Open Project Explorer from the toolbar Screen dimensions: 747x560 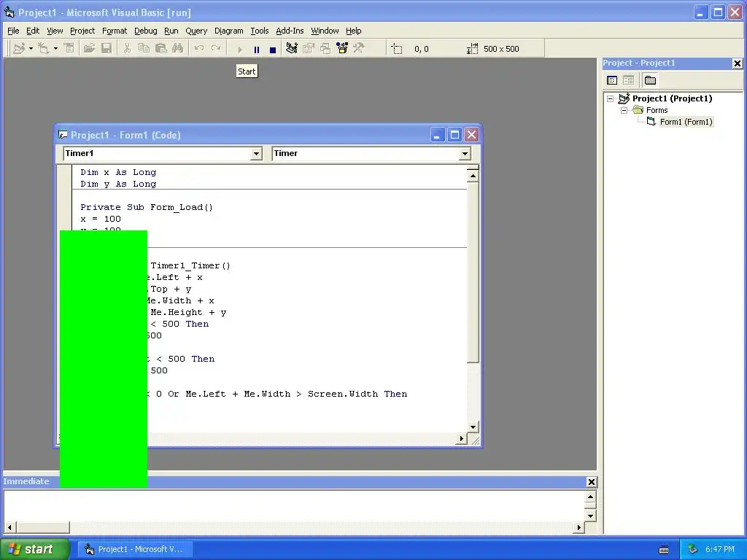pos(292,49)
